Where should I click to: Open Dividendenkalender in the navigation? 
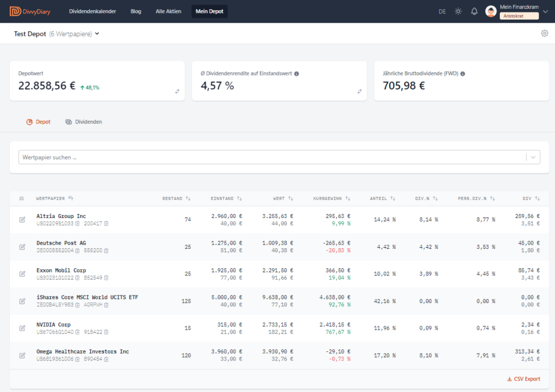(92, 11)
